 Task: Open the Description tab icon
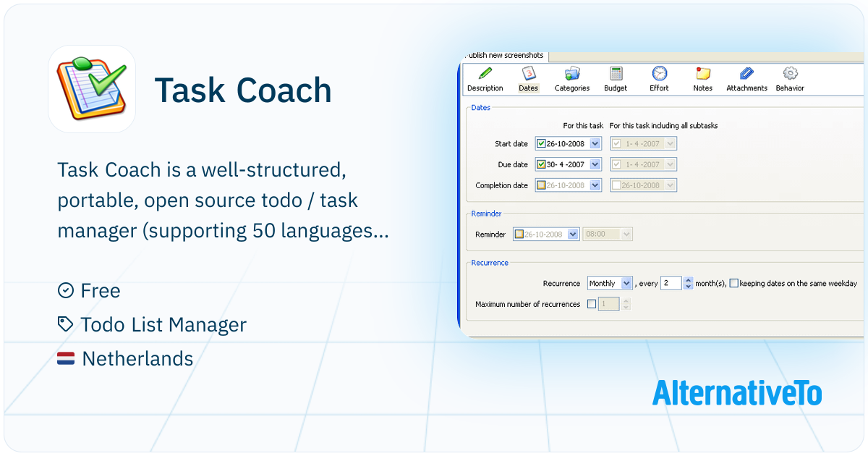[x=485, y=73]
